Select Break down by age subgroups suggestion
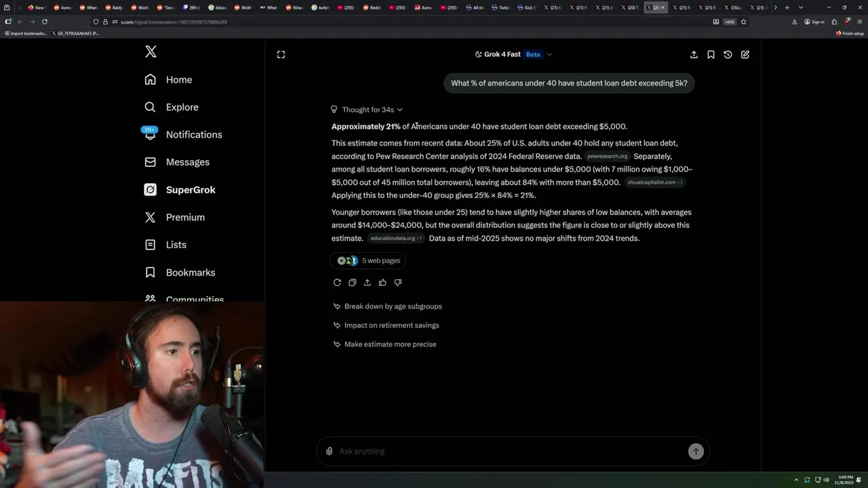The height and width of the screenshot is (488, 868). click(387, 306)
